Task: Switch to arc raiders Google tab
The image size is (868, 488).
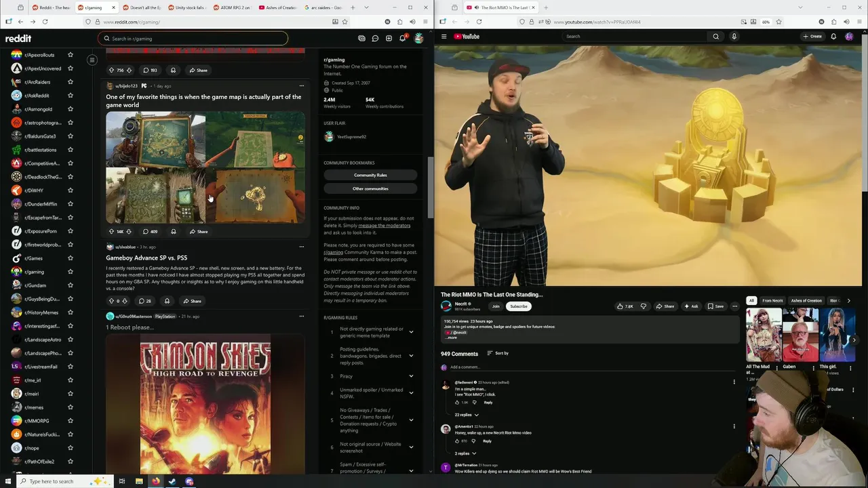Action: (x=323, y=7)
